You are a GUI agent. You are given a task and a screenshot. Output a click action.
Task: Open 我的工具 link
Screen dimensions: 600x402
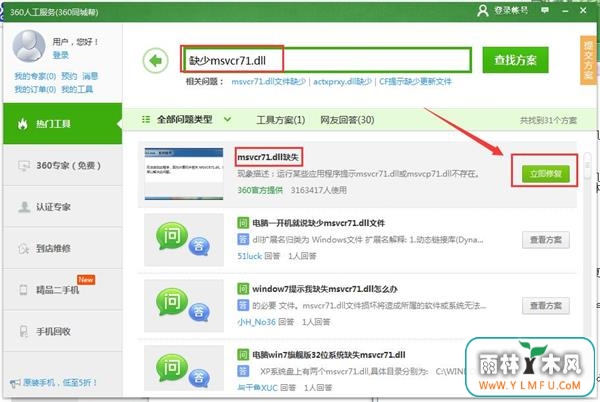point(77,89)
